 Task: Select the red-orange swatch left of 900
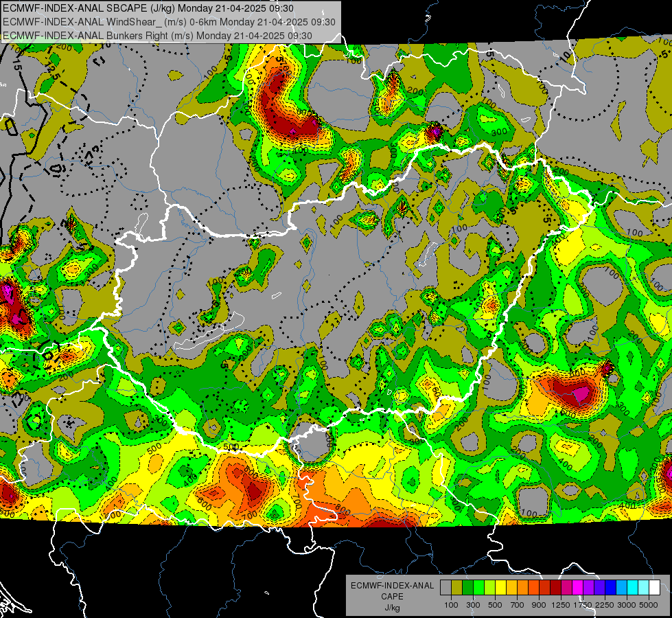[533, 588]
